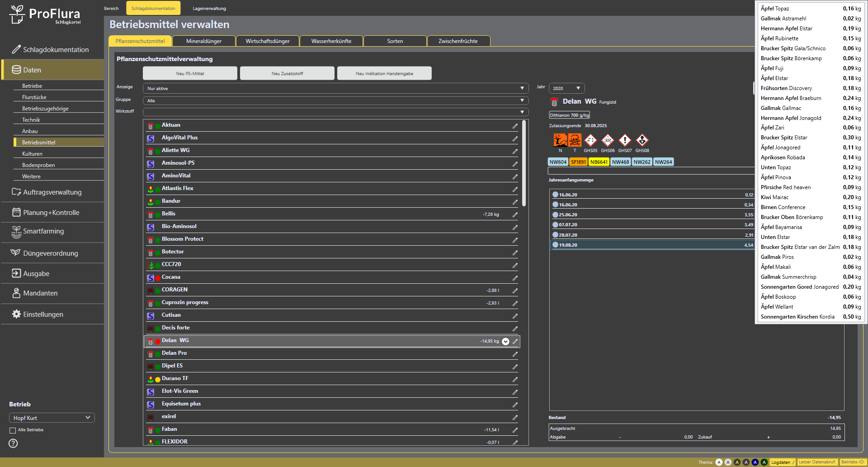
Task: Open the Einstellungen gear in sidebar
Action: [x=17, y=314]
